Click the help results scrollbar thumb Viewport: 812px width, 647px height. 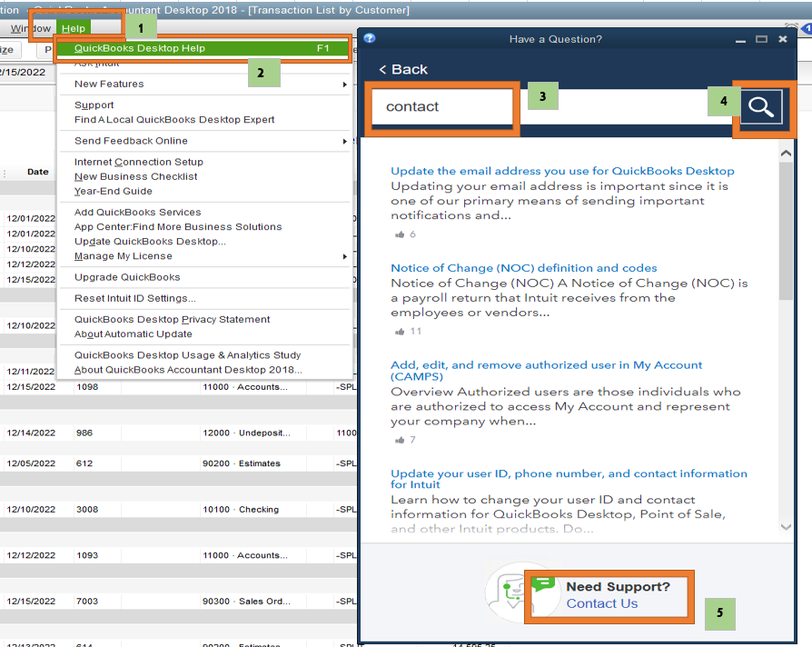(x=786, y=231)
